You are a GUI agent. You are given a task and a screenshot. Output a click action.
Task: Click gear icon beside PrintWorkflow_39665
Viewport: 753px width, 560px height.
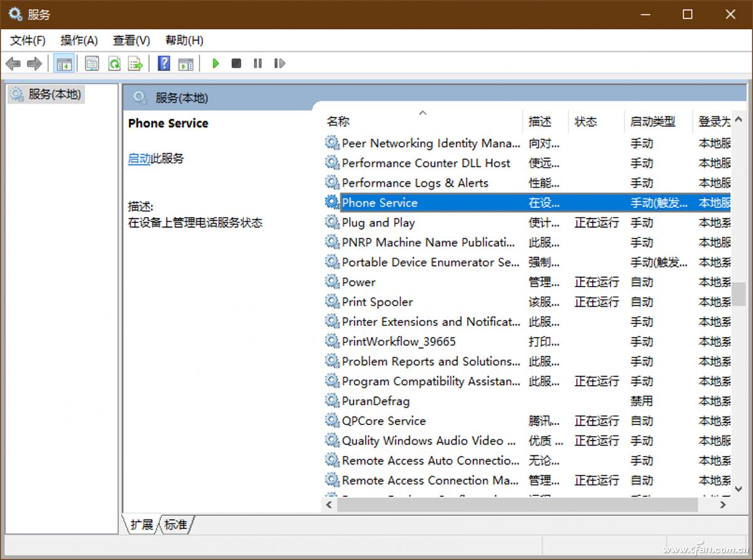tap(332, 341)
